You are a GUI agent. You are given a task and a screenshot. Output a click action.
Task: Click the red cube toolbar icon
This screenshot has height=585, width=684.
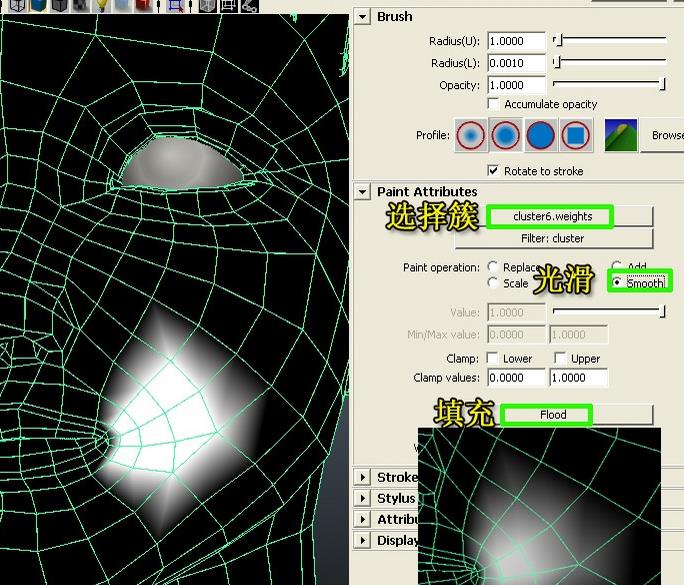143,5
